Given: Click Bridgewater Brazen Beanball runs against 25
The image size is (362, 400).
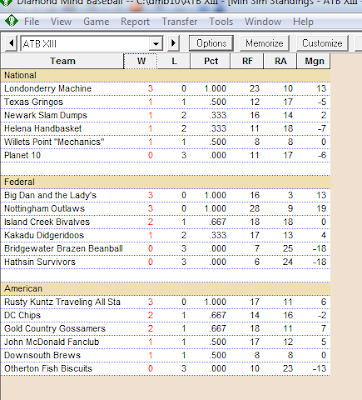Looking at the screenshot, I should [288, 249].
